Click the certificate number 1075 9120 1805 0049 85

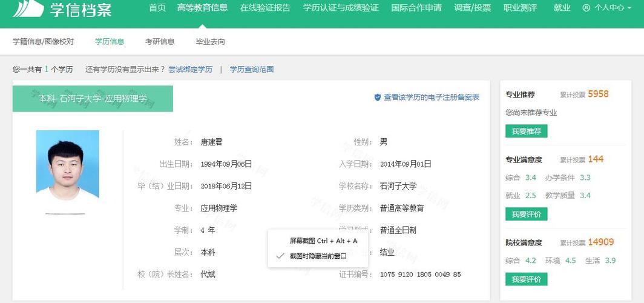coord(421,275)
